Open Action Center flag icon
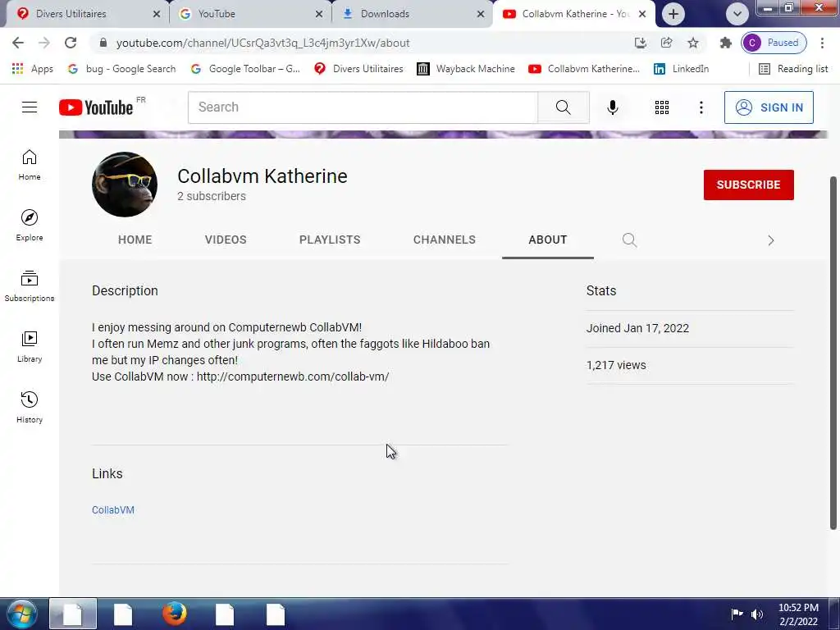Image resolution: width=840 pixels, height=630 pixels. [737, 614]
